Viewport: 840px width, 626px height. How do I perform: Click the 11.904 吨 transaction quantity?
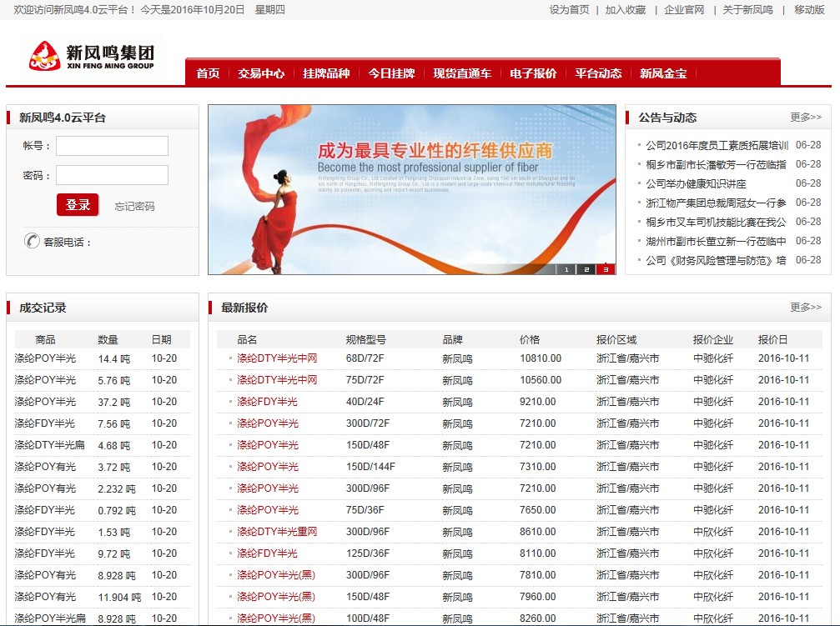(119, 597)
